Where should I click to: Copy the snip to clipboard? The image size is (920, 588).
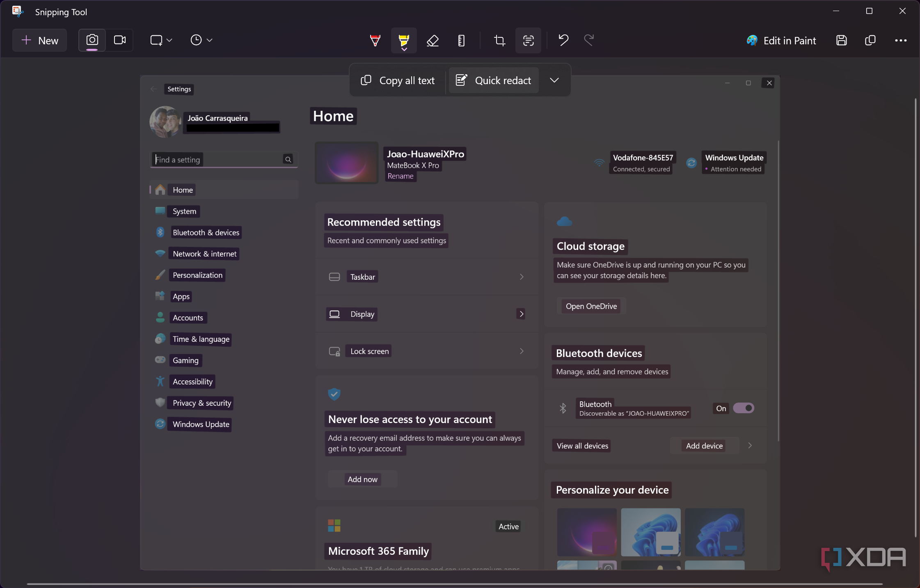tap(870, 40)
